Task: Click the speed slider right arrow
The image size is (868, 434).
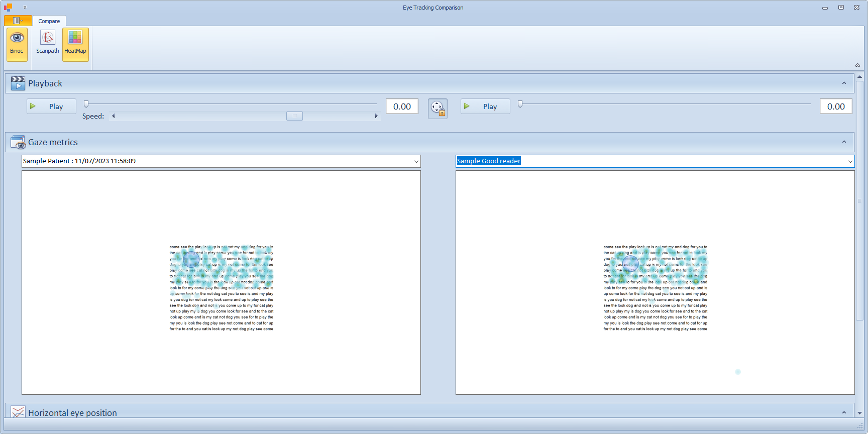Action: pyautogui.click(x=376, y=116)
